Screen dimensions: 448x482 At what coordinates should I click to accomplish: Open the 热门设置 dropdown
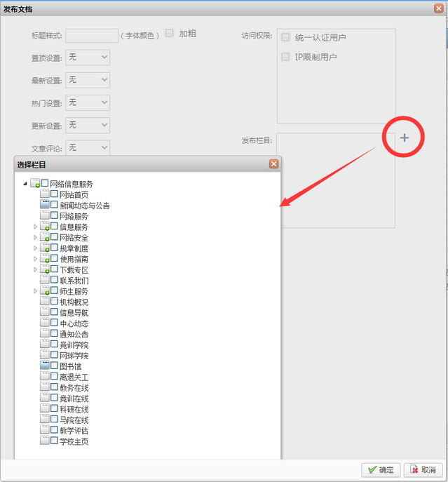point(88,102)
